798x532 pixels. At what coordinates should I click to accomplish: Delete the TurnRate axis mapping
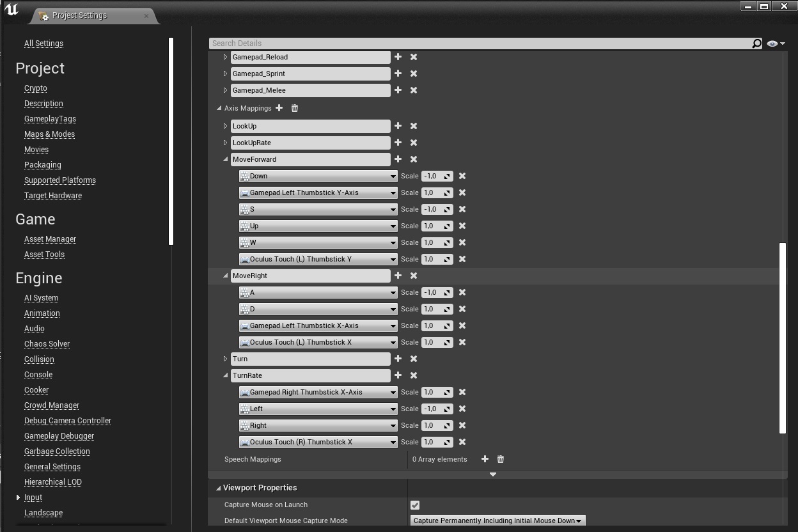[414, 375]
